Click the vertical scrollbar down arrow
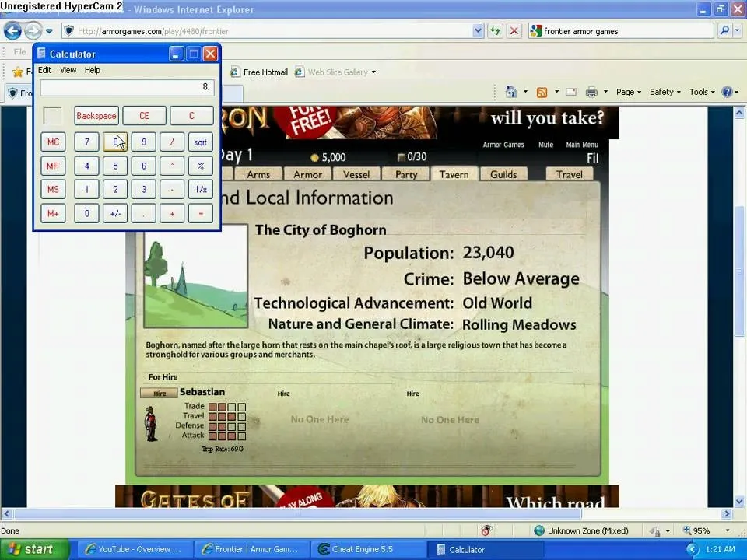This screenshot has height=560, width=747. tap(739, 501)
